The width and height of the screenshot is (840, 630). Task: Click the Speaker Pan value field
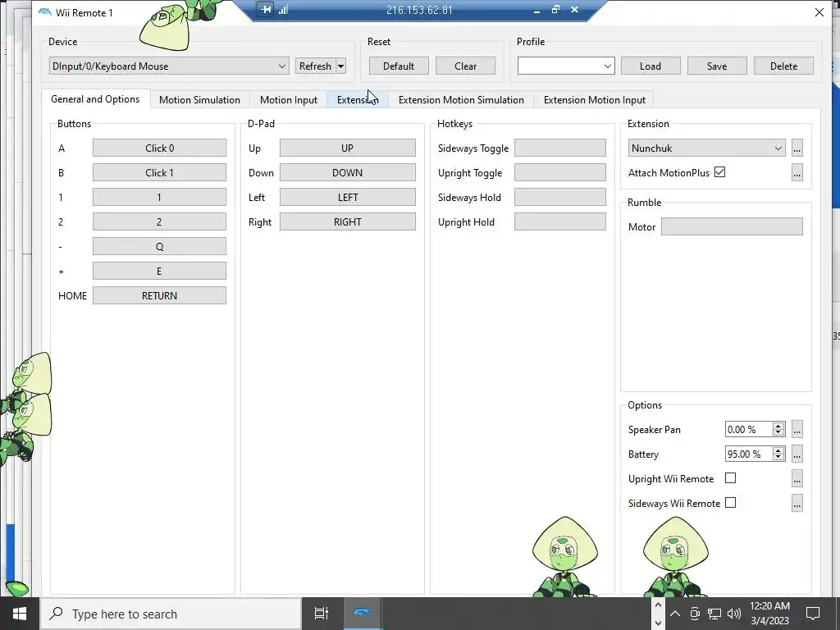(x=748, y=430)
